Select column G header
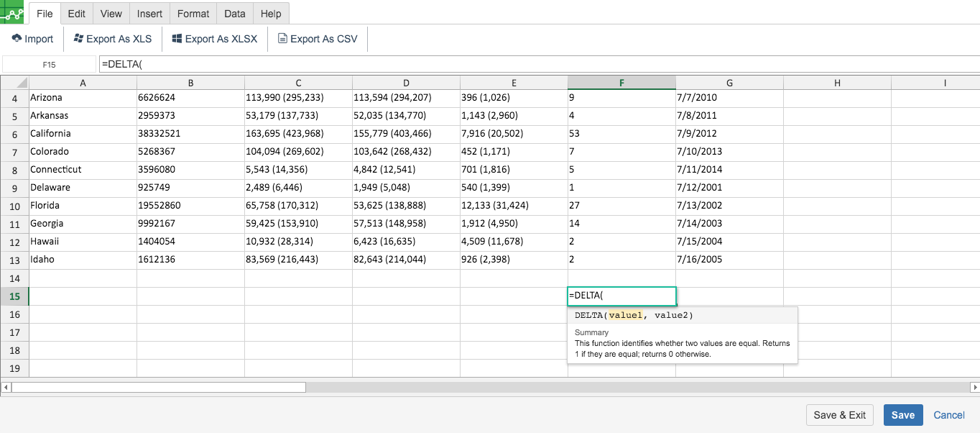The height and width of the screenshot is (433, 980). click(729, 83)
